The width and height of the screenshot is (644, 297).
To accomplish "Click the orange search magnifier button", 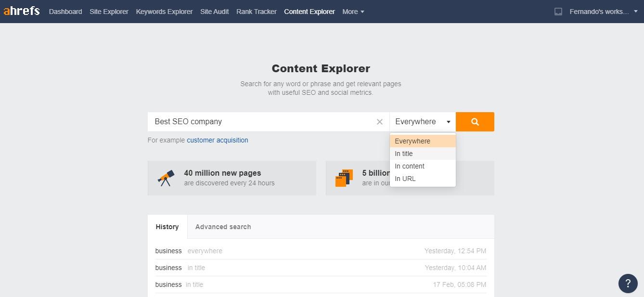I will tap(475, 122).
